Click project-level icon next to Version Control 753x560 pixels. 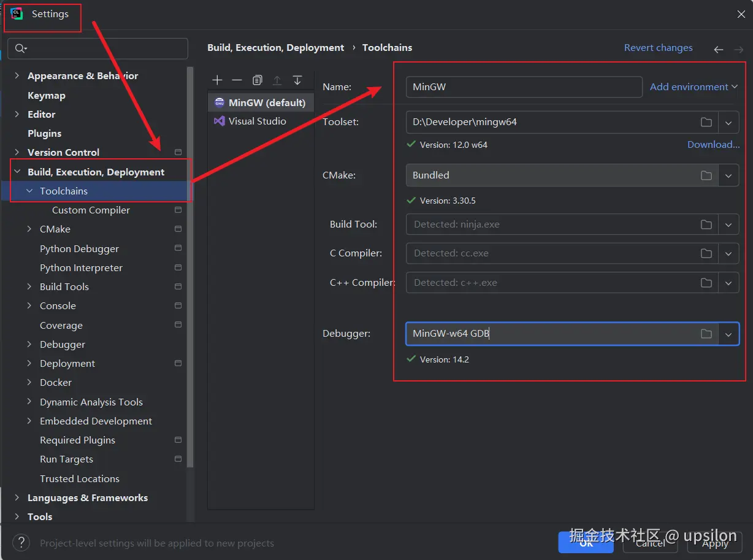tap(178, 152)
